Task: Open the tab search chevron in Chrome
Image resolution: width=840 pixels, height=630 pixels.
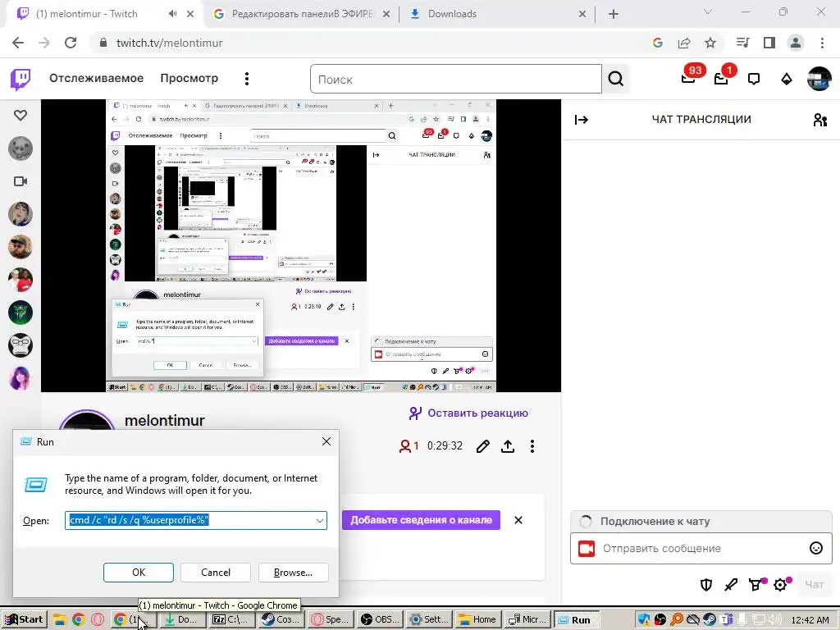Action: click(708, 11)
